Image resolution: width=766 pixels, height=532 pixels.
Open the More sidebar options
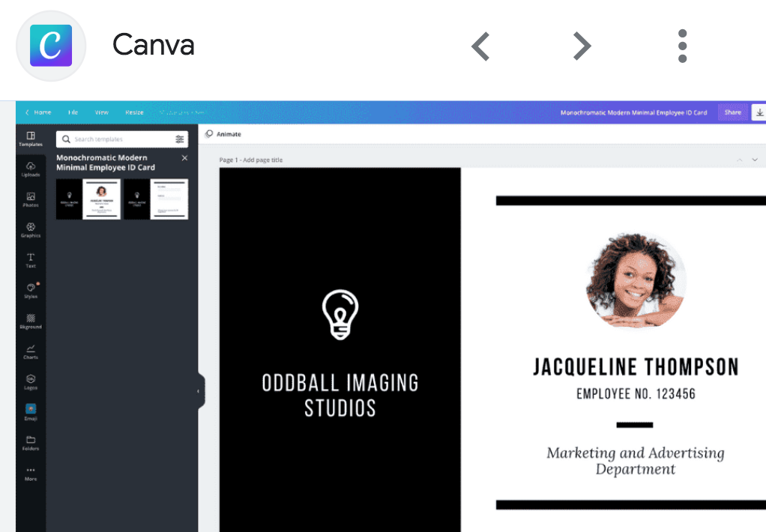click(31, 474)
